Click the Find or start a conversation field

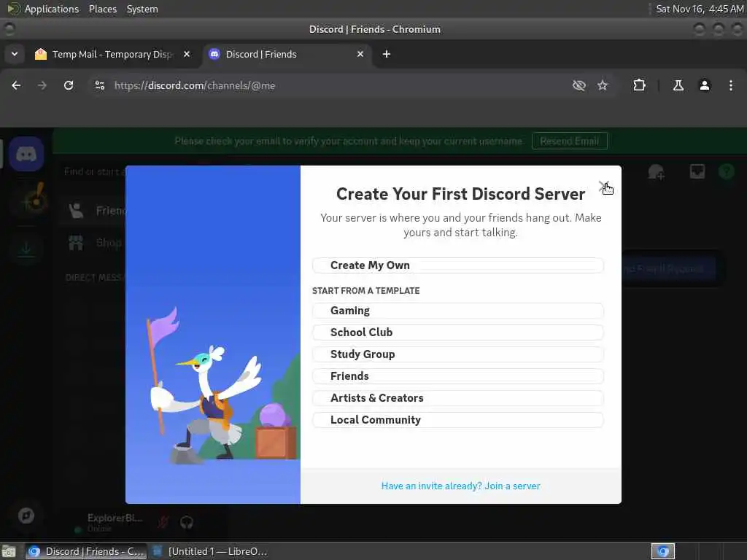tap(94, 171)
